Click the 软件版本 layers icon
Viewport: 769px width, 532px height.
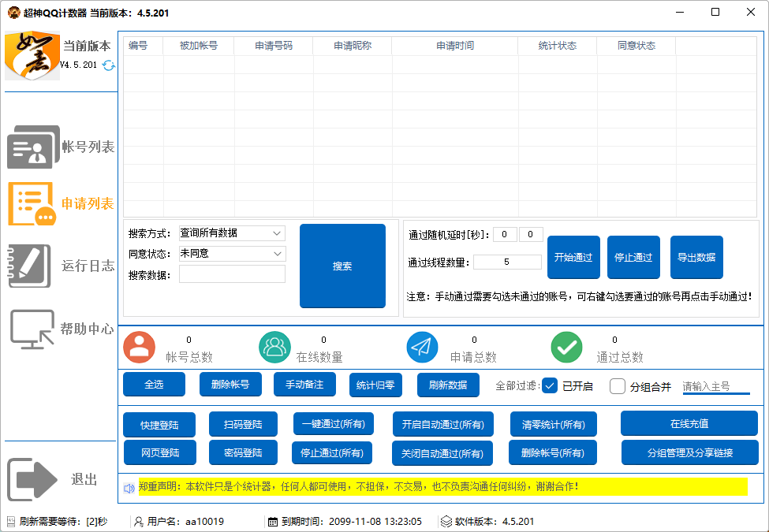point(446,522)
